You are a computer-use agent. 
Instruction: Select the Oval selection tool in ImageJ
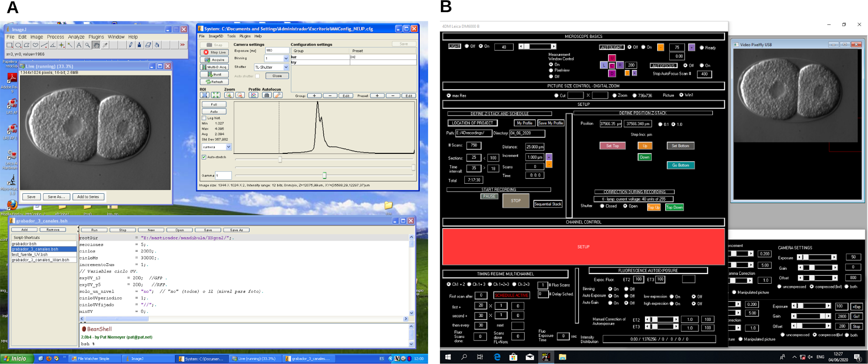(x=18, y=45)
